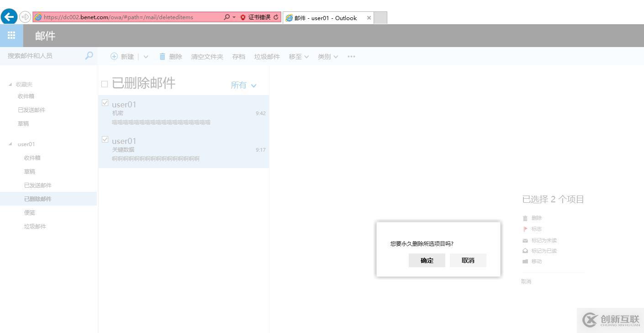This screenshot has height=333, width=644.
Task: Click the 存档 archive toolbar item
Action: [x=238, y=56]
